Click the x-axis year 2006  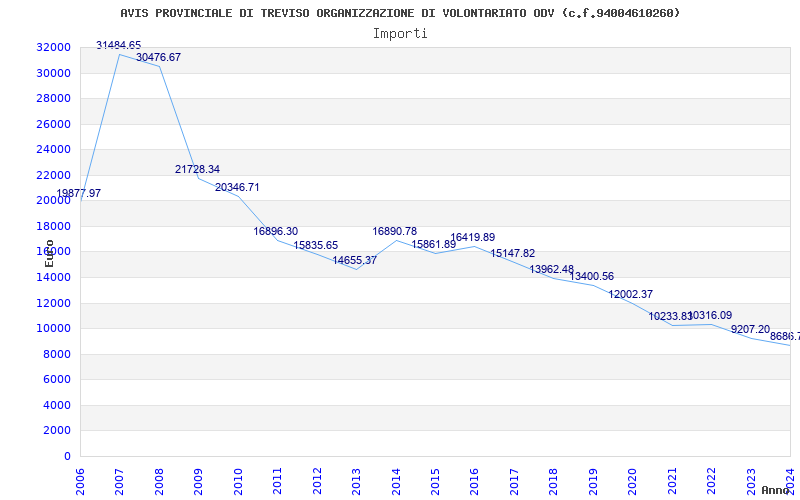(x=80, y=481)
